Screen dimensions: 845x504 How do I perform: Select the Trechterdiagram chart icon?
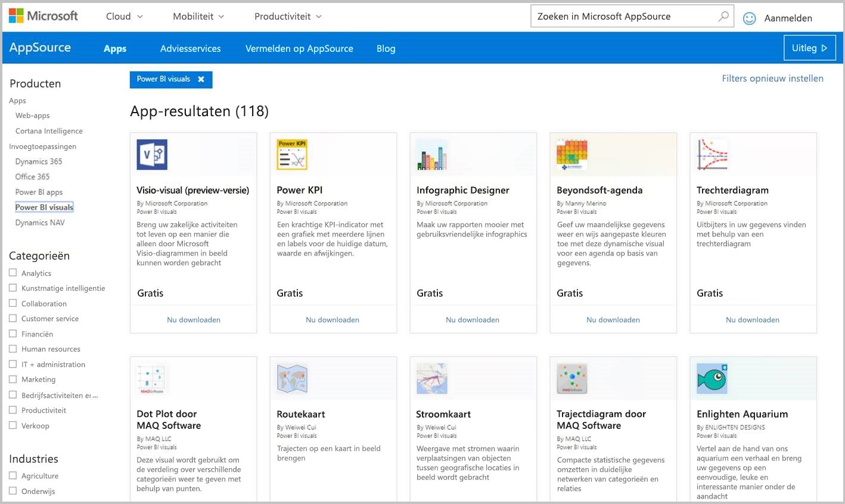point(713,154)
